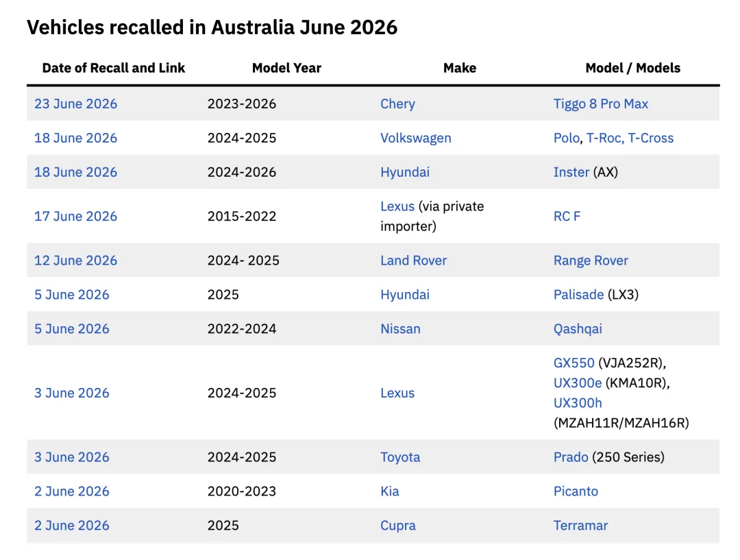This screenshot has width=740, height=560.
Task: Click the Kia make link
Action: (x=390, y=491)
